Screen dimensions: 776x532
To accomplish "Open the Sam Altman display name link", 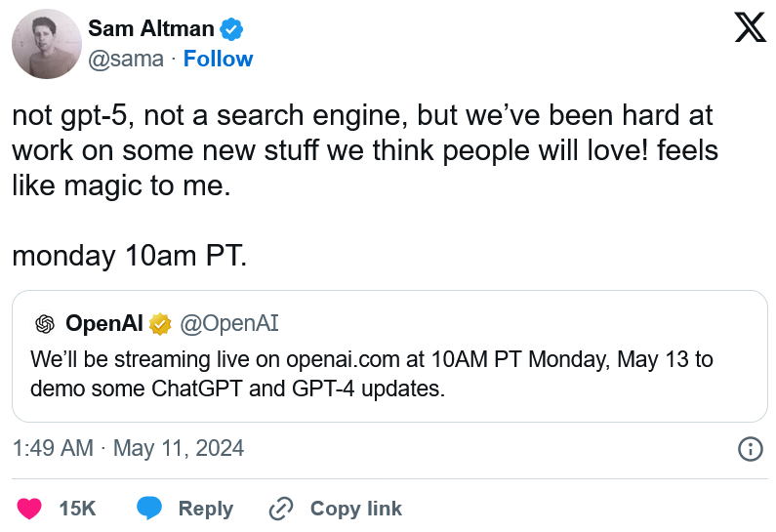I will [x=151, y=28].
